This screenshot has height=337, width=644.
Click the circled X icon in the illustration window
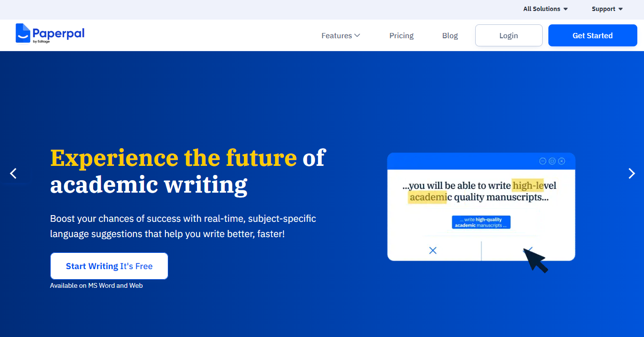coord(562,161)
